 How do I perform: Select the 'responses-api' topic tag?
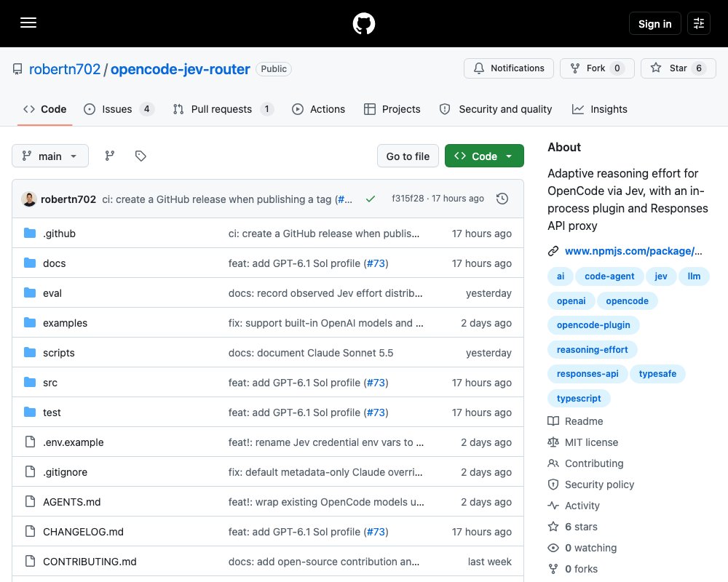[x=587, y=374]
